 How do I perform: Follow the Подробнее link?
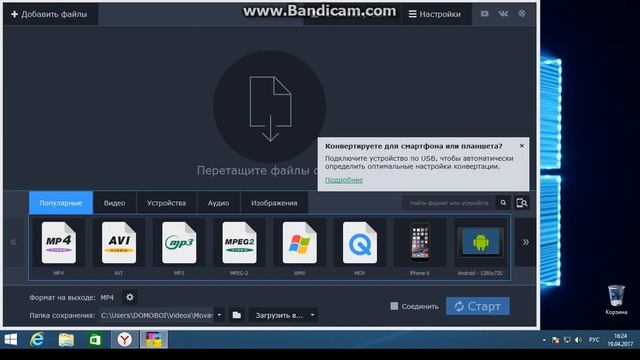(344, 180)
